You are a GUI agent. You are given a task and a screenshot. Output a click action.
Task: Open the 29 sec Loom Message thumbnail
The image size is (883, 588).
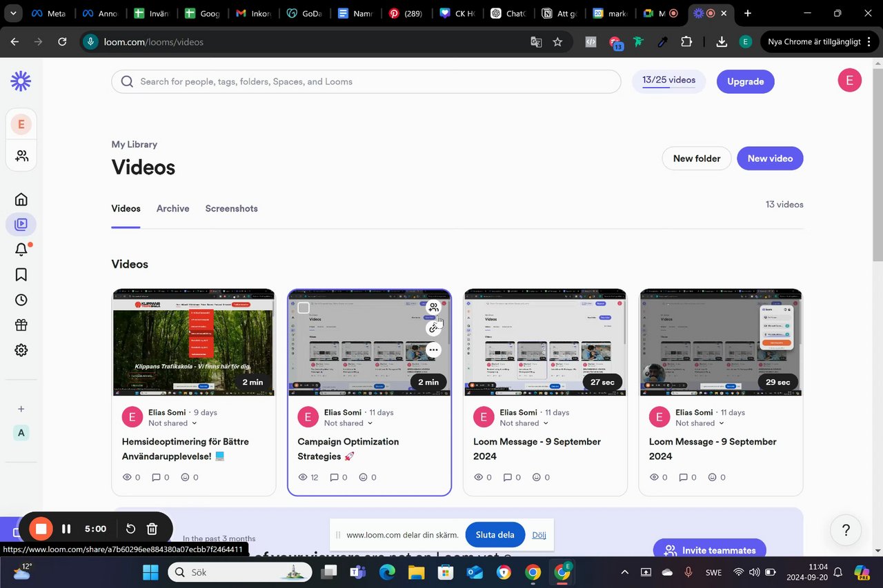click(721, 342)
